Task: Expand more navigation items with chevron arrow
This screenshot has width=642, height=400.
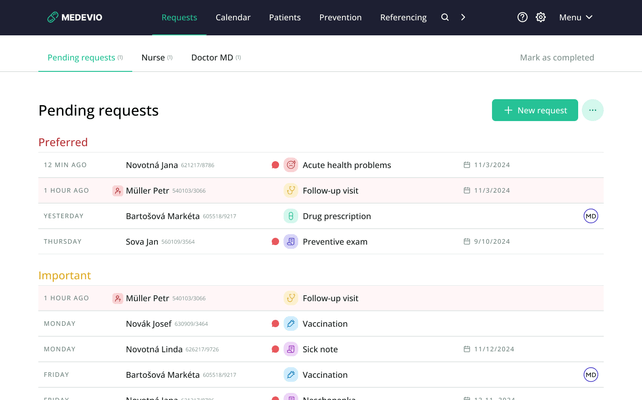Action: click(x=463, y=17)
